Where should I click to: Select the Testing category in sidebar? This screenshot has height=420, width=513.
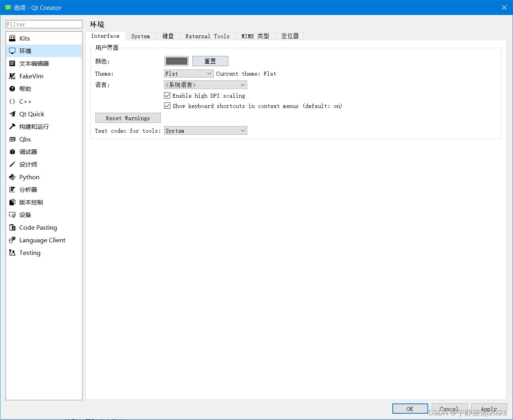(30, 253)
